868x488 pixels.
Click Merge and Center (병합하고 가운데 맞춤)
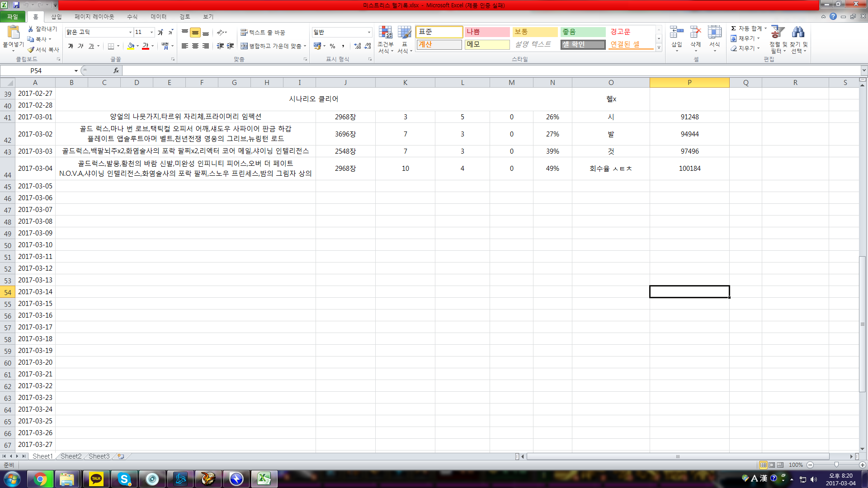pyautogui.click(x=270, y=46)
